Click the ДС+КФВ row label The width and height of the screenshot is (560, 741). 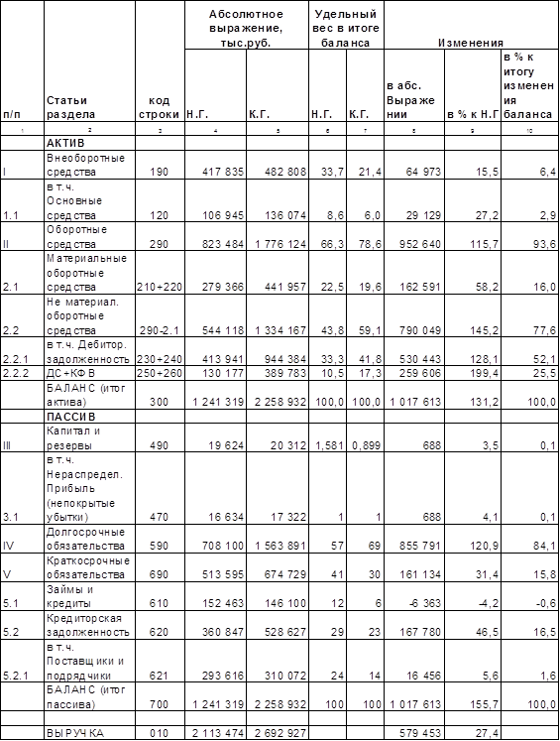90,373
